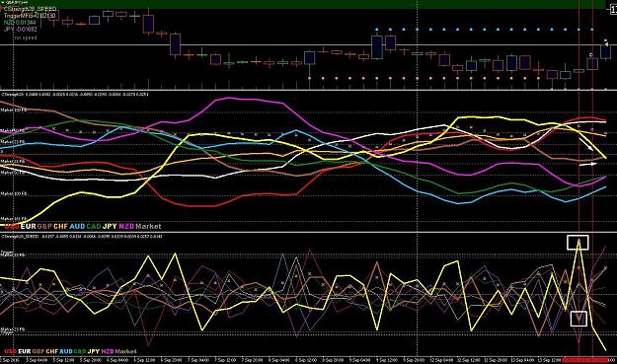Click the Market 161 Fib level label
The height and width of the screenshot is (364, 617).
click(14, 219)
